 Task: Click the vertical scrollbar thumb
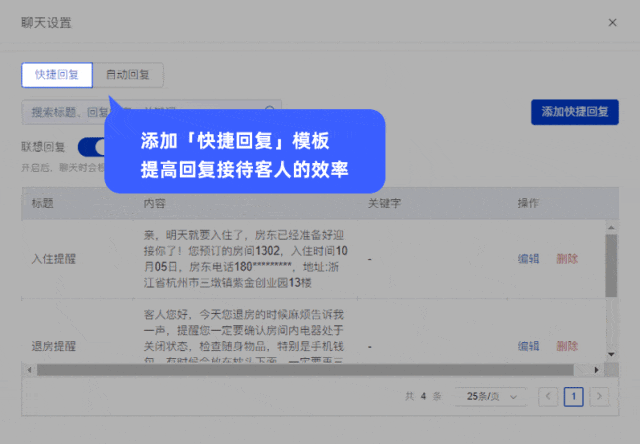(x=611, y=265)
